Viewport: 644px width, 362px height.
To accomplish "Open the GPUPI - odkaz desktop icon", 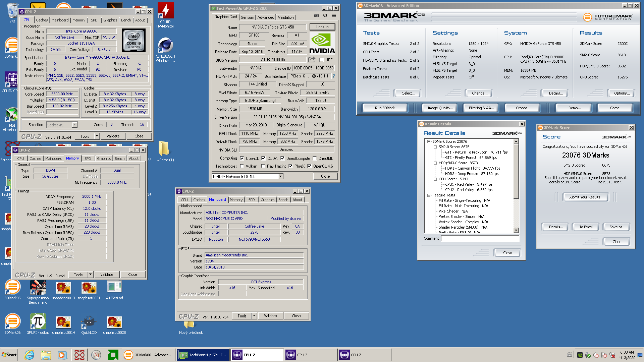I will click(x=38, y=324).
